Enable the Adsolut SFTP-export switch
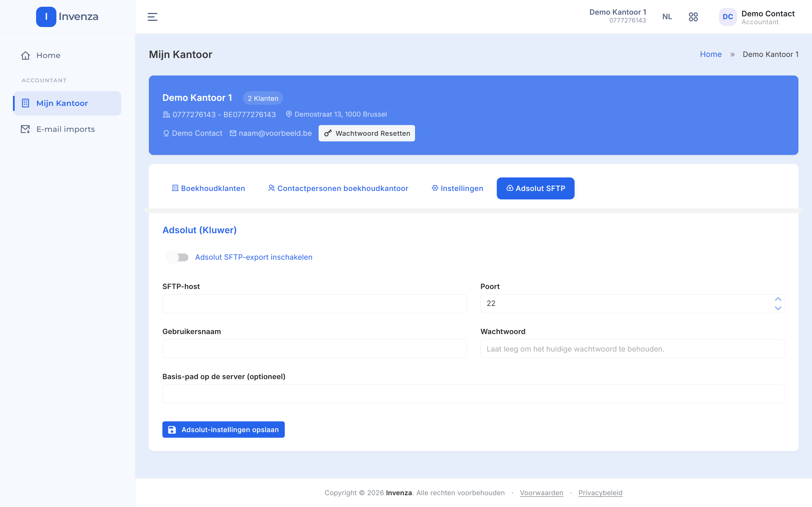This screenshot has height=507, width=812. point(178,257)
